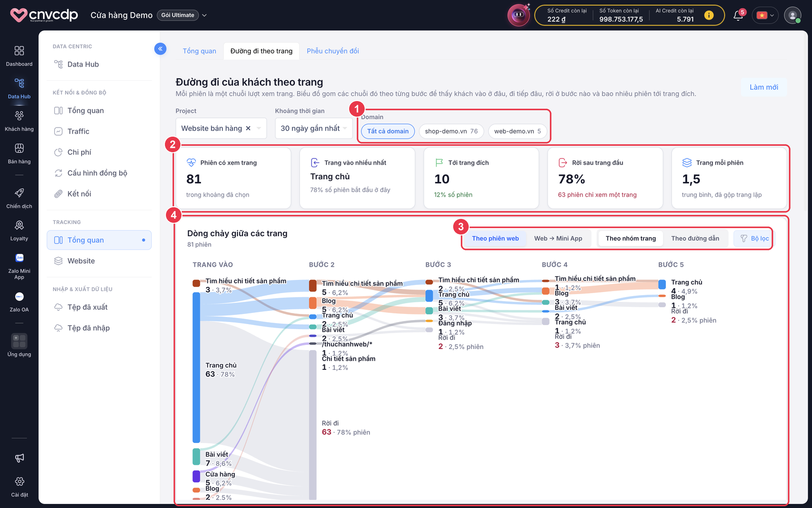This screenshot has height=508, width=812.
Task: Open Data Hub sidebar link
Action: pyautogui.click(x=99, y=64)
